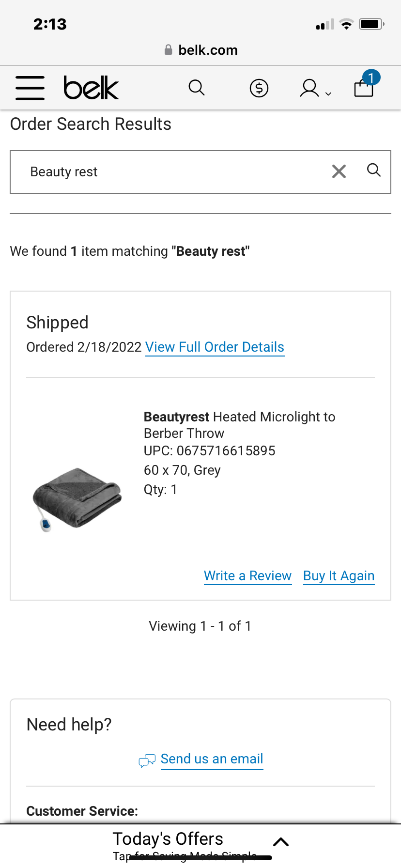Viewport: 401px width, 868px height.
Task: Tap the grey heated throw thumbnail
Action: pyautogui.click(x=77, y=499)
